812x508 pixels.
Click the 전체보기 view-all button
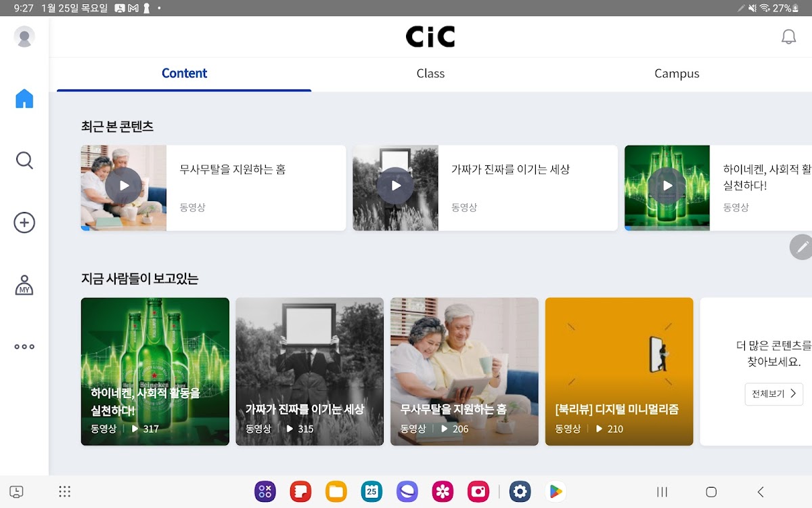pos(774,394)
